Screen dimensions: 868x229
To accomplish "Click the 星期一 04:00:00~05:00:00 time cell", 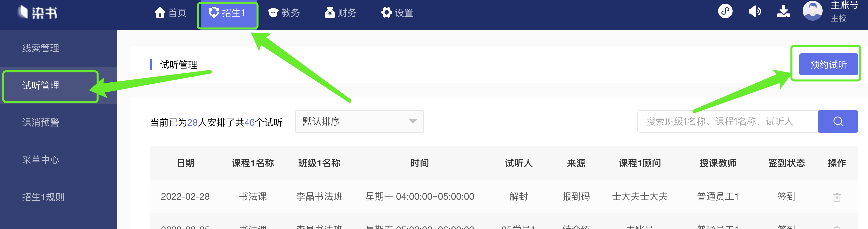I will click(420, 196).
